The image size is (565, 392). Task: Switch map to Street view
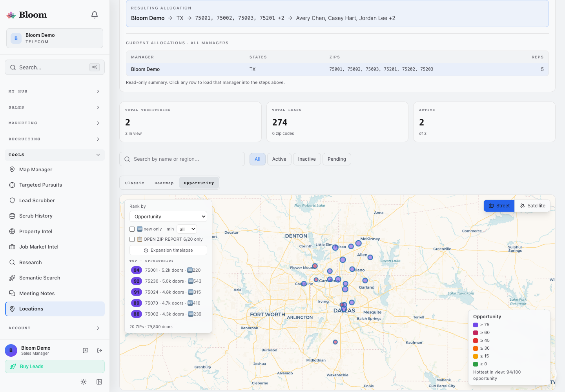coord(499,206)
